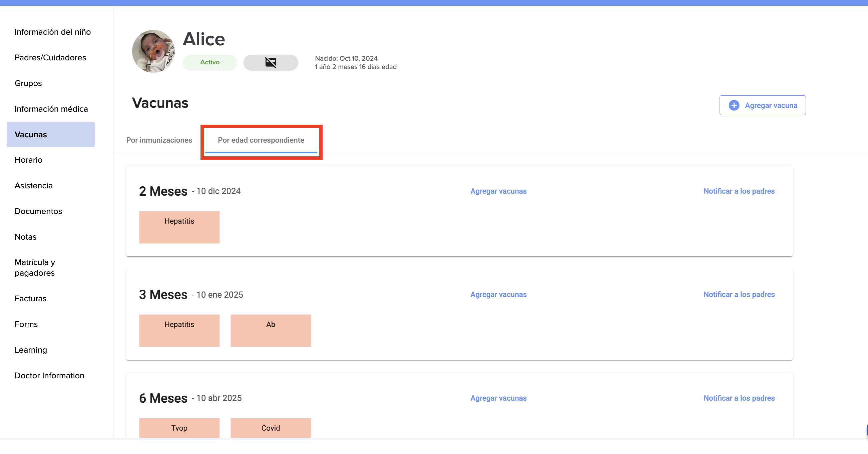Click the green Activo status badge
Screen dimensions: 868x454
(x=209, y=62)
